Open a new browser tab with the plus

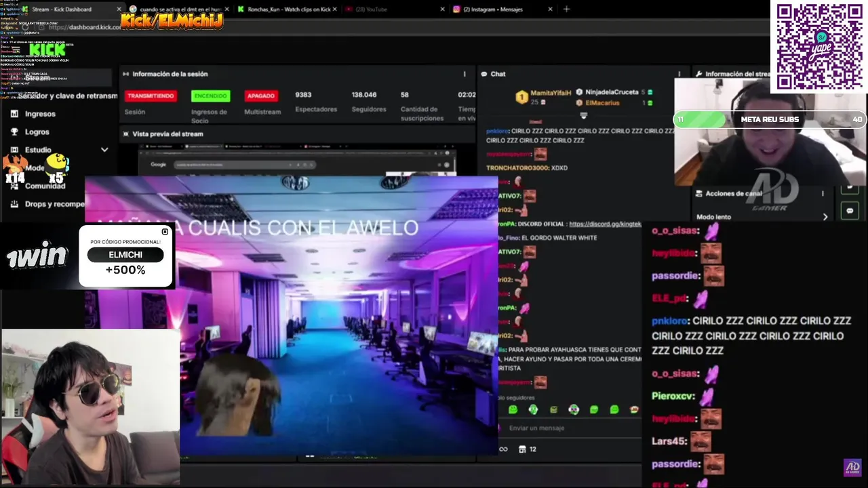tap(566, 9)
